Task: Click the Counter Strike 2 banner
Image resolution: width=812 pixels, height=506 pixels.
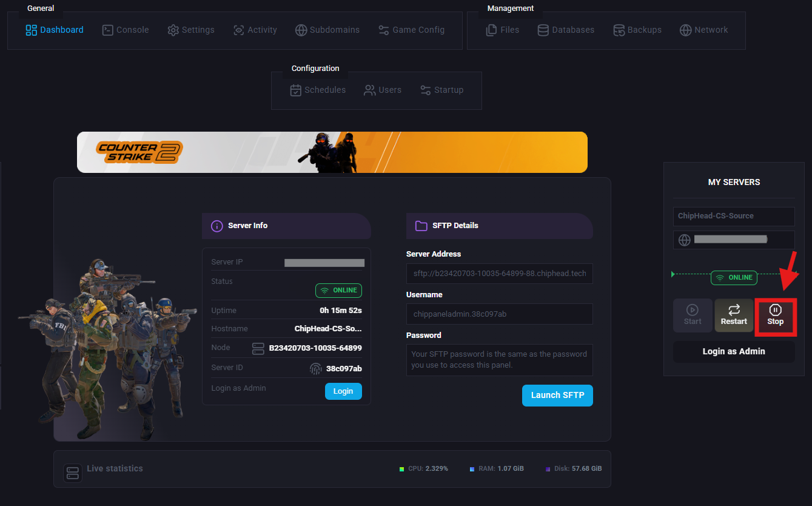Action: [332, 152]
